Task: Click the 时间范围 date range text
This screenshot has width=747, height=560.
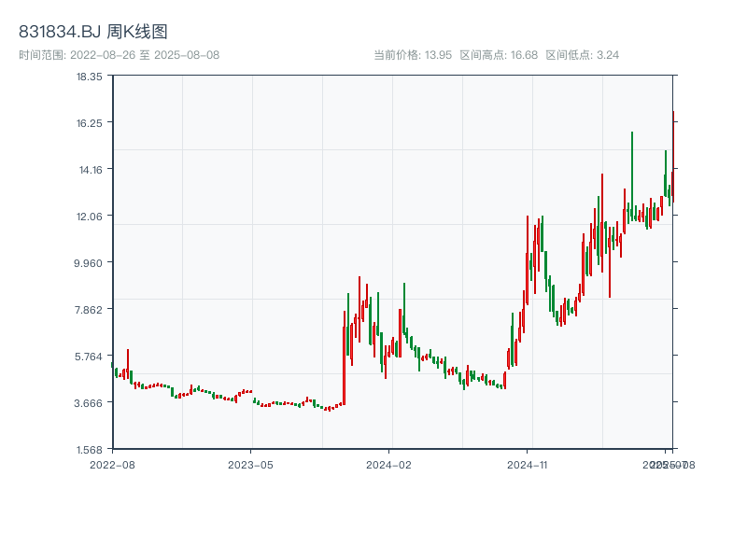Action: tap(120, 55)
